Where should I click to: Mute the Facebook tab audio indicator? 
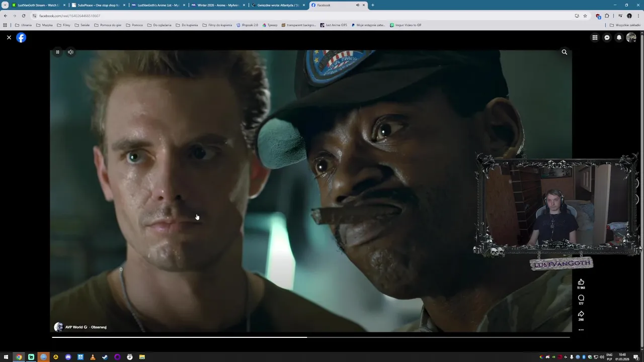pyautogui.click(x=358, y=5)
